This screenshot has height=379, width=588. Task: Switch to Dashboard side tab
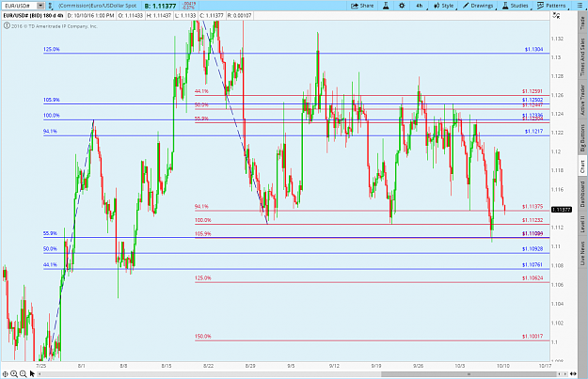pyautogui.click(x=582, y=194)
